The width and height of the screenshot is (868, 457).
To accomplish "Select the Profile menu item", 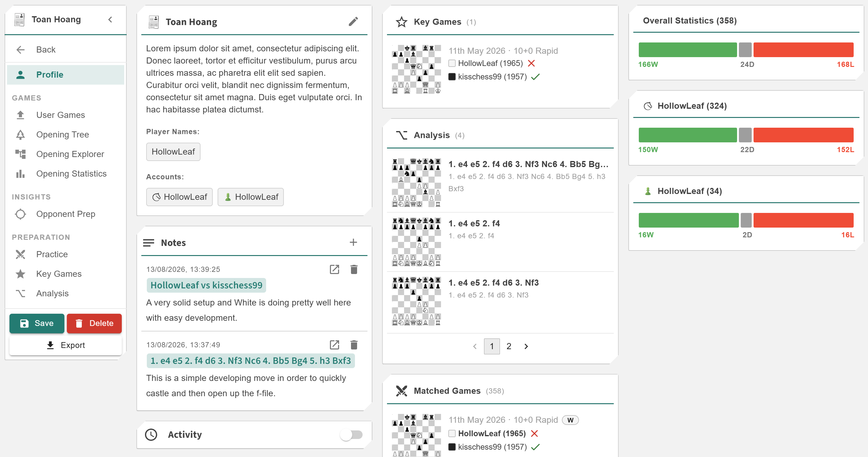I will pos(66,75).
